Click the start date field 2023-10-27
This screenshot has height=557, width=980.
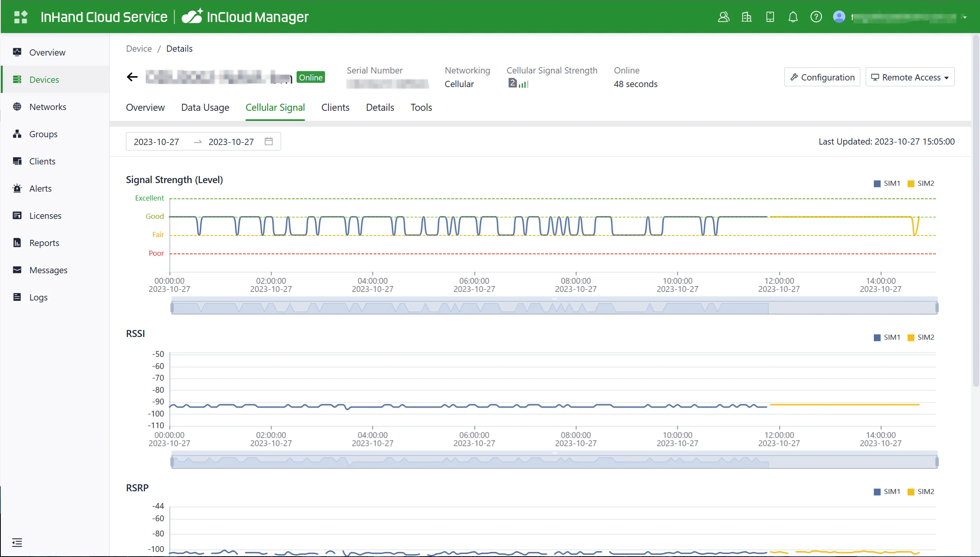click(x=156, y=141)
